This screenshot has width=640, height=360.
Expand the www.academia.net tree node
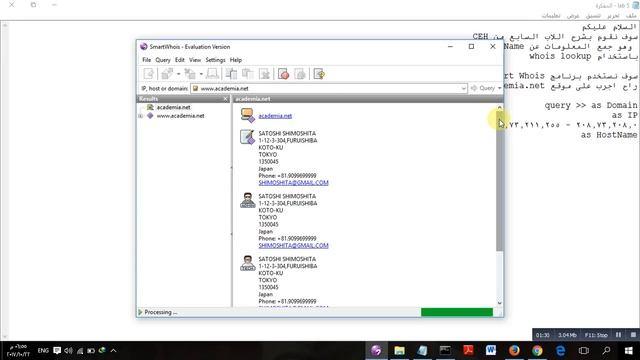click(140, 116)
